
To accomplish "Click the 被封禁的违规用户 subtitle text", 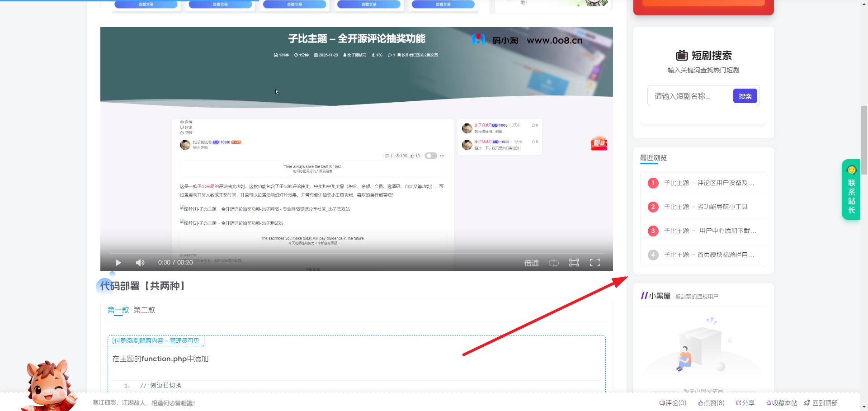I will (697, 297).
